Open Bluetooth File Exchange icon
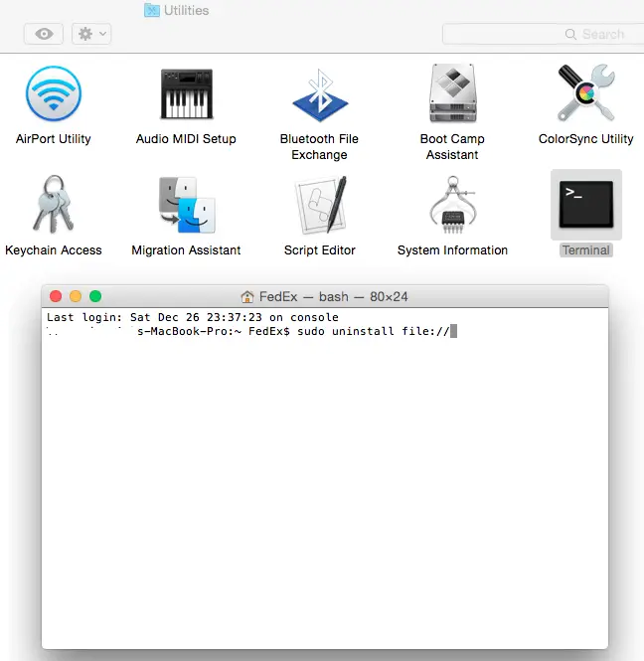 (320, 95)
